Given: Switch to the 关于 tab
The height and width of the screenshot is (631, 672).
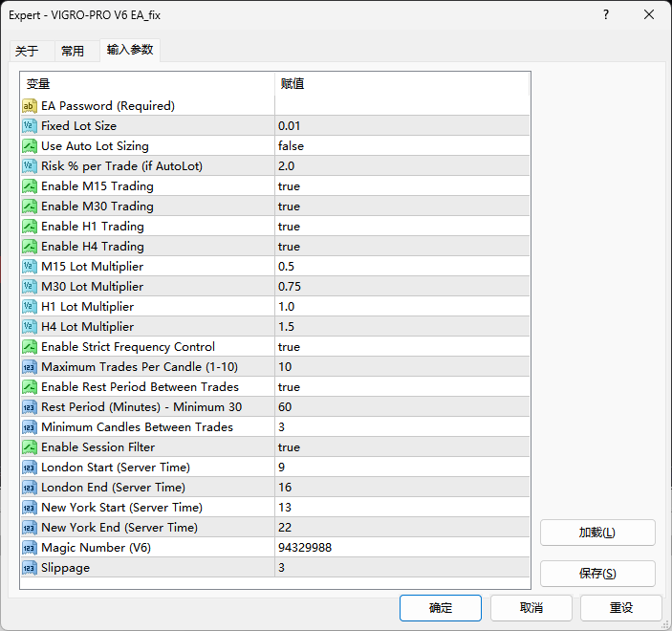Looking at the screenshot, I should point(27,51).
